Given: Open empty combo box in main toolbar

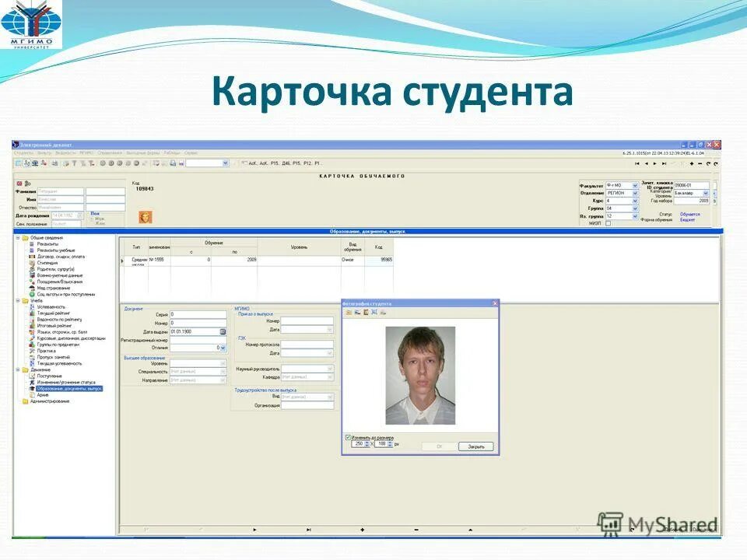Looking at the screenshot, I should coord(226,163).
